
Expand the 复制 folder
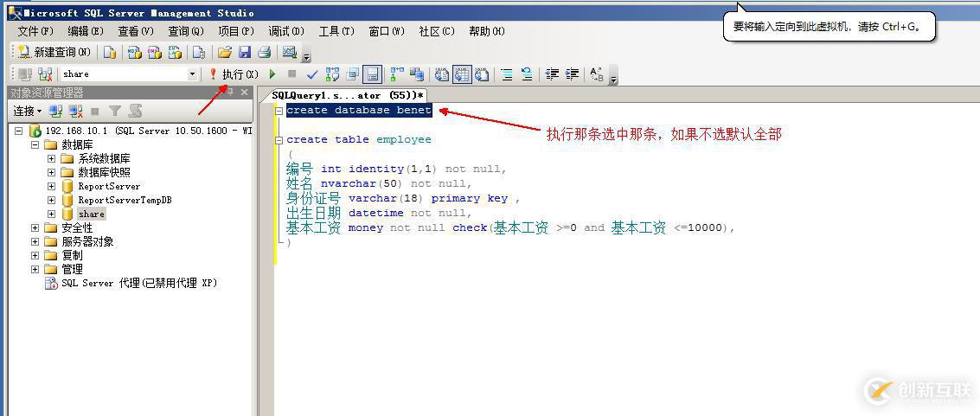[x=35, y=255]
